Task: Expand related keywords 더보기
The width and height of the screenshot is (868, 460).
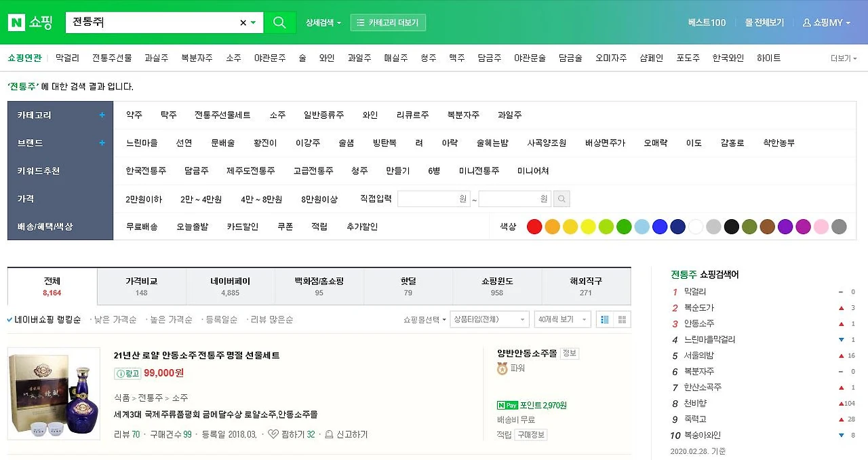Action: point(844,58)
